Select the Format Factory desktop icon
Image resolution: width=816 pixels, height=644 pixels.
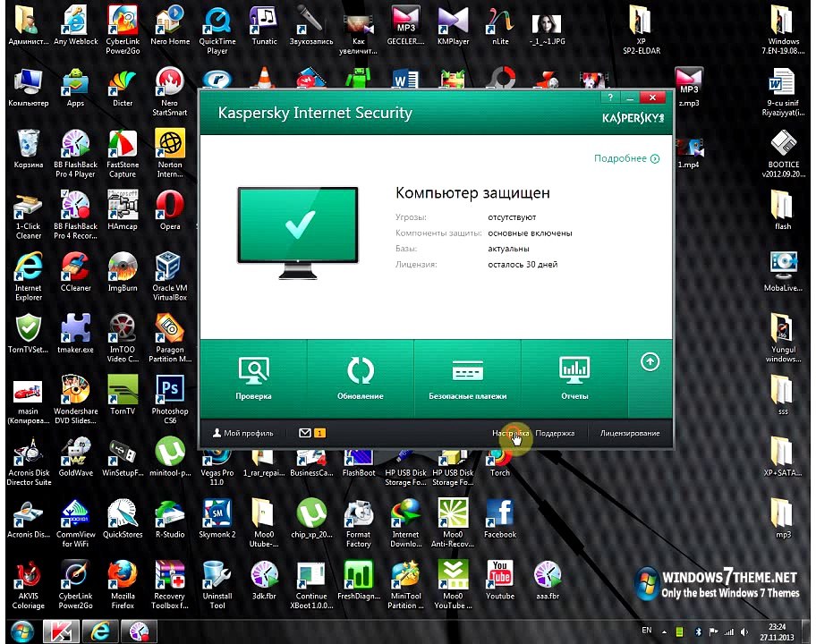[359, 523]
